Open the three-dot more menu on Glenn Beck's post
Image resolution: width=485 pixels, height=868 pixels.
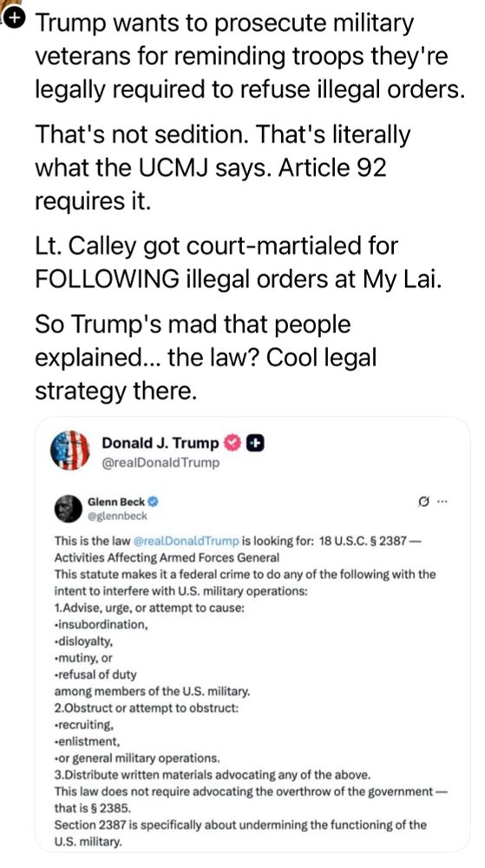coord(442,502)
